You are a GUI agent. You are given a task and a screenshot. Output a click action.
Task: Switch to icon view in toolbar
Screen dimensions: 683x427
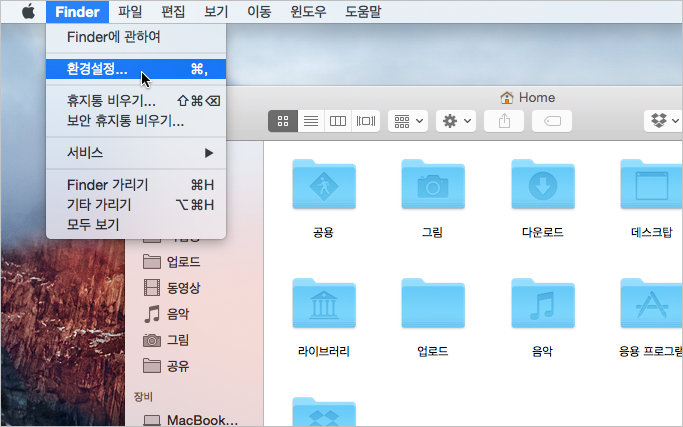pos(283,121)
